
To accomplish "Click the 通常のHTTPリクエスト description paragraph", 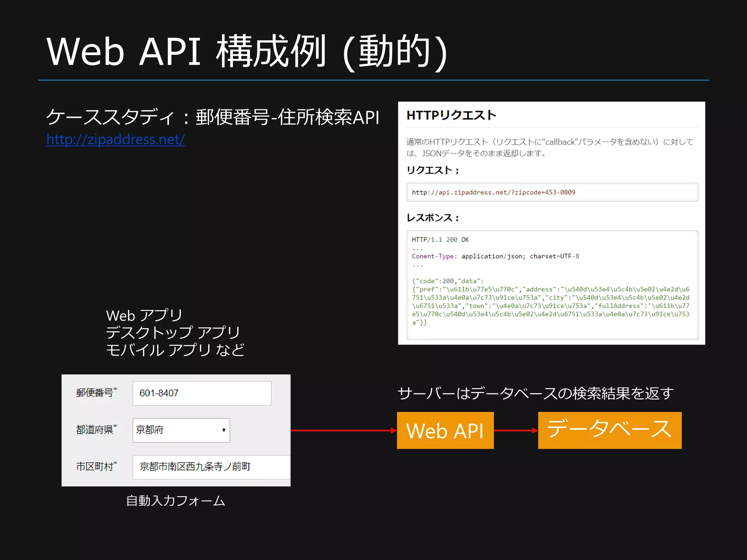I will 550,147.
